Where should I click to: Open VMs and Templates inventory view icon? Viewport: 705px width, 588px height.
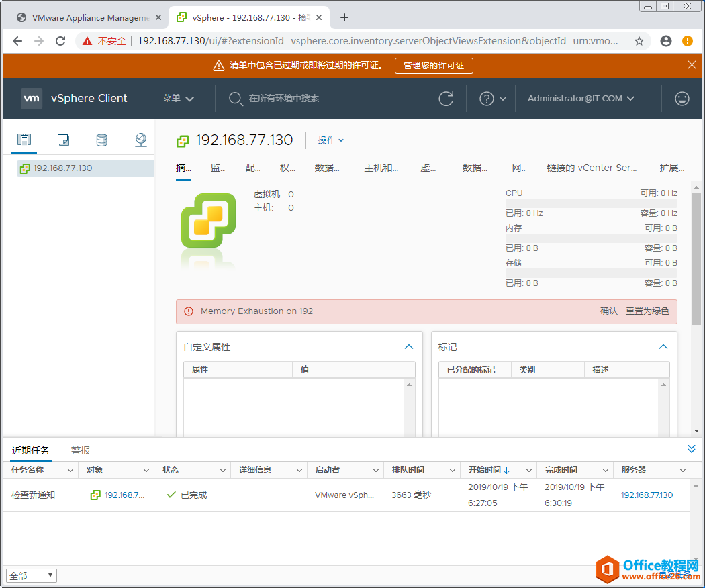(x=63, y=140)
